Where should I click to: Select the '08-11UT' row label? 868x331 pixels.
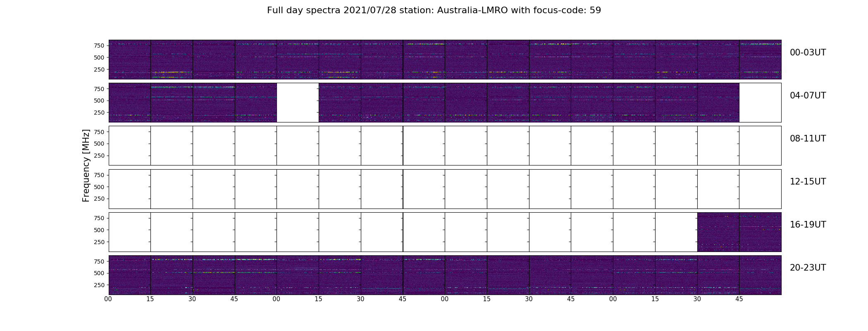pos(808,139)
